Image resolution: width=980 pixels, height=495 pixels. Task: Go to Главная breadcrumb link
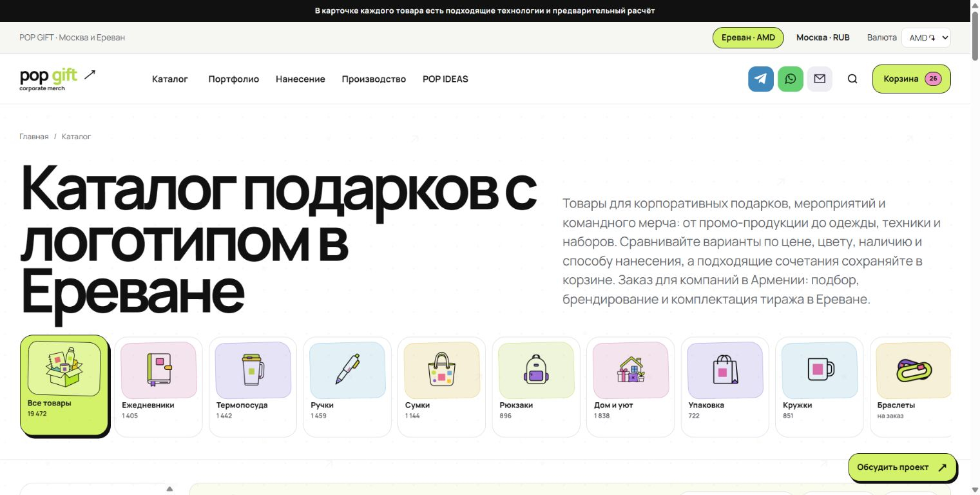(x=34, y=137)
